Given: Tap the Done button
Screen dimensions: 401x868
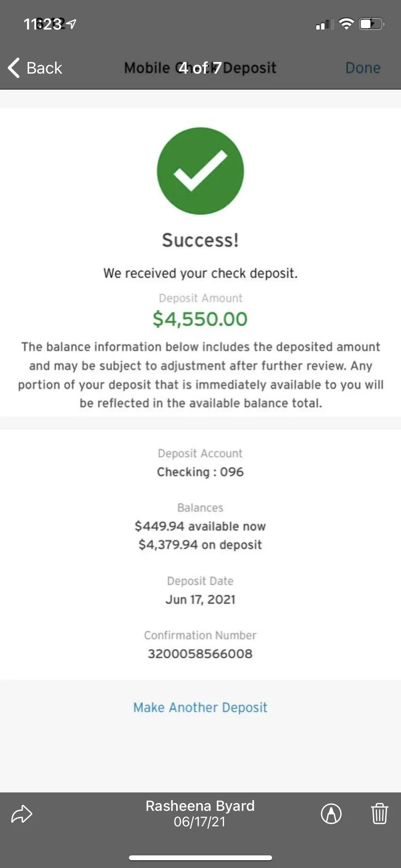Looking at the screenshot, I should click(363, 68).
